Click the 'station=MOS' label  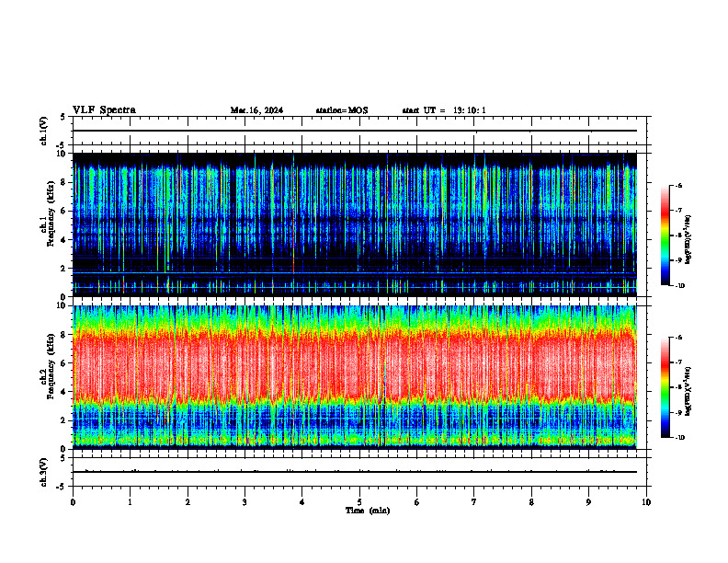[x=342, y=110]
